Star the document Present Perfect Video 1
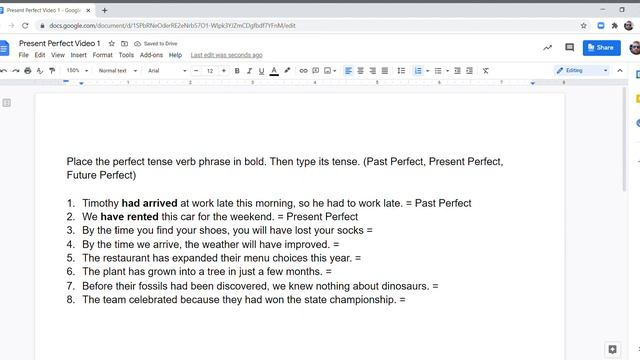Viewport: 640px width, 360px height. coord(111,43)
